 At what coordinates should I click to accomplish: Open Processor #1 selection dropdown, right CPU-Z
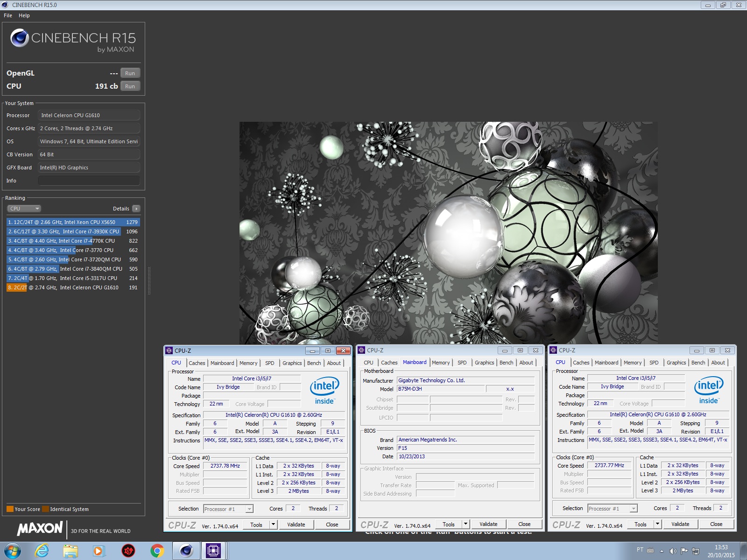(x=613, y=509)
